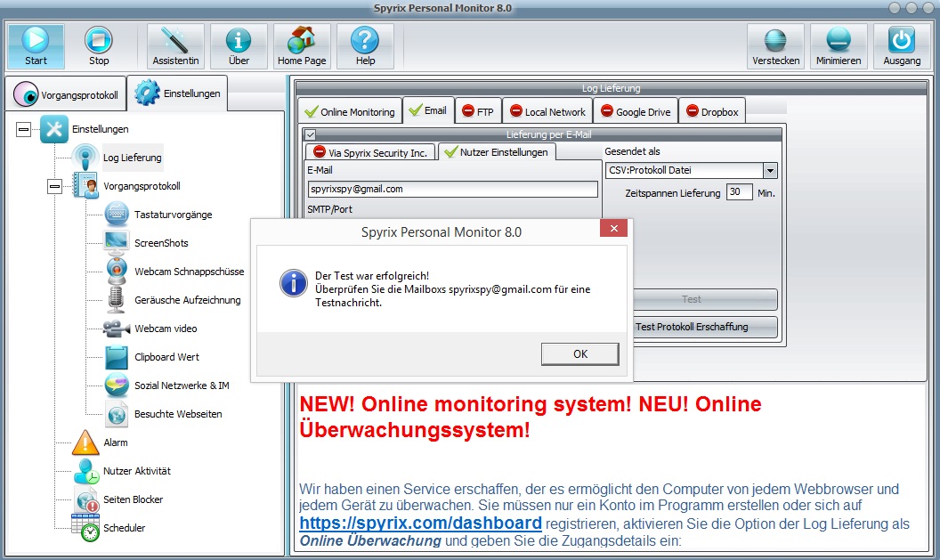Click the Einstellungen root wrench icon
Screen dimensions: 940x560
tap(54, 129)
